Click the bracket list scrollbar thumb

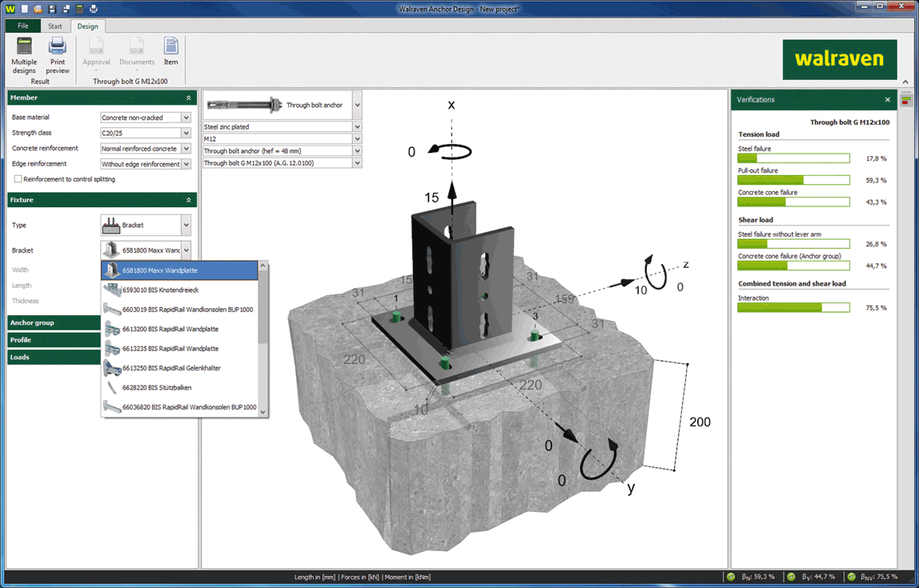click(263, 307)
